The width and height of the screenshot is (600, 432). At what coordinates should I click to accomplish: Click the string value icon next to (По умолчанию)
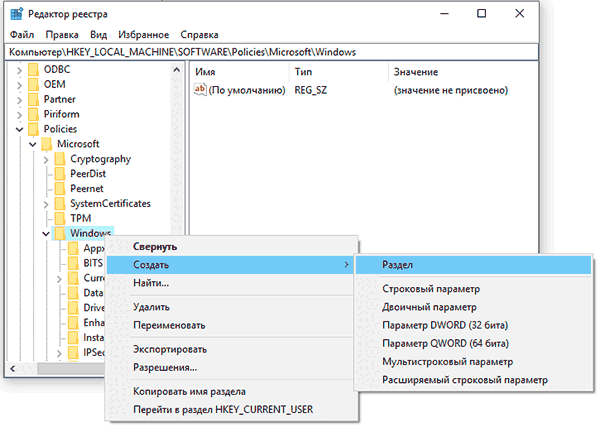pos(200,90)
